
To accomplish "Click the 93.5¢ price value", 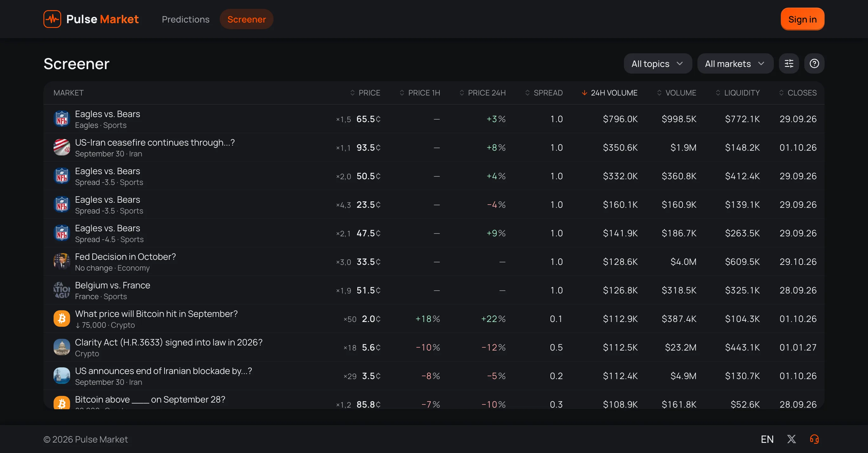I will tap(368, 148).
